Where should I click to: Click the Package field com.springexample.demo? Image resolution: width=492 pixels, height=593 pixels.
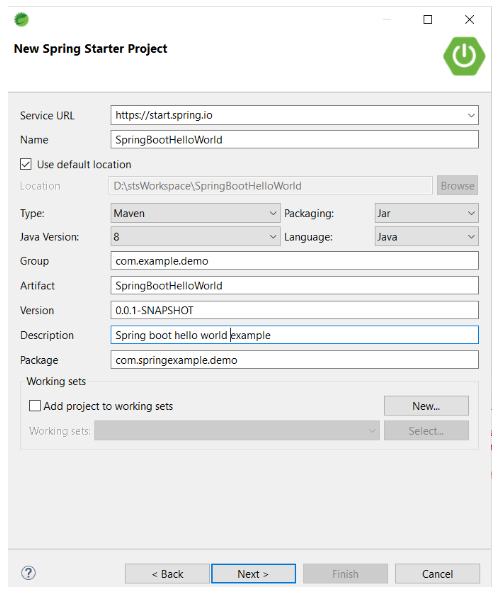click(x=295, y=360)
